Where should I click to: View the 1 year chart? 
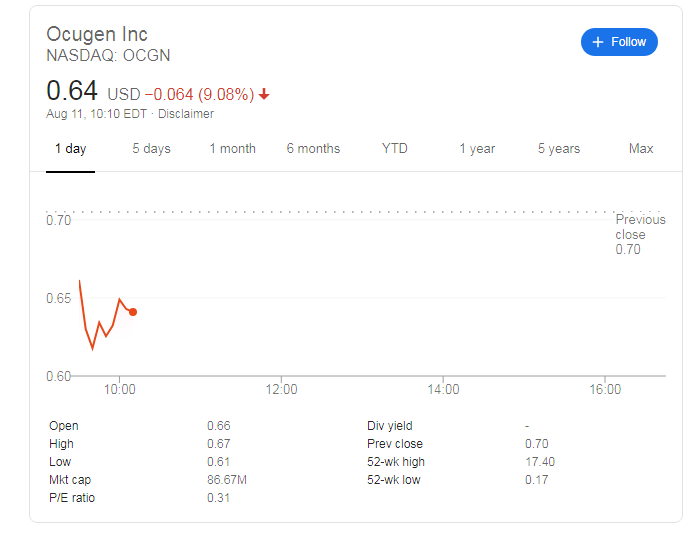point(477,148)
